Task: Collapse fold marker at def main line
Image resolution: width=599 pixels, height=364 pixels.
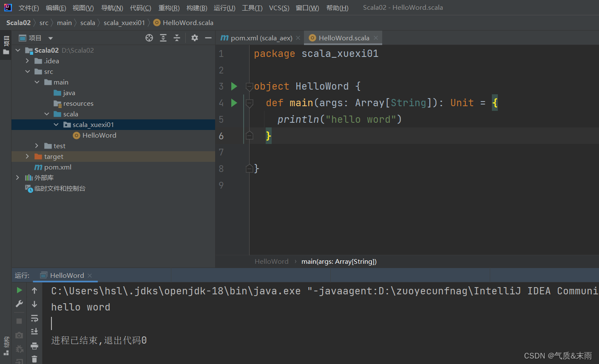Action: [x=250, y=103]
